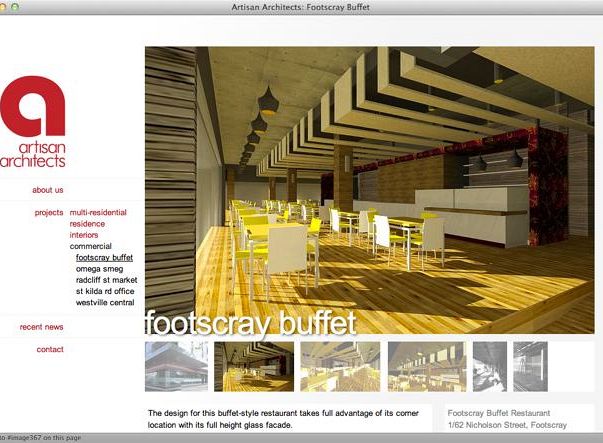Open the st kilda rd office project
The image size is (603, 443).
(105, 291)
